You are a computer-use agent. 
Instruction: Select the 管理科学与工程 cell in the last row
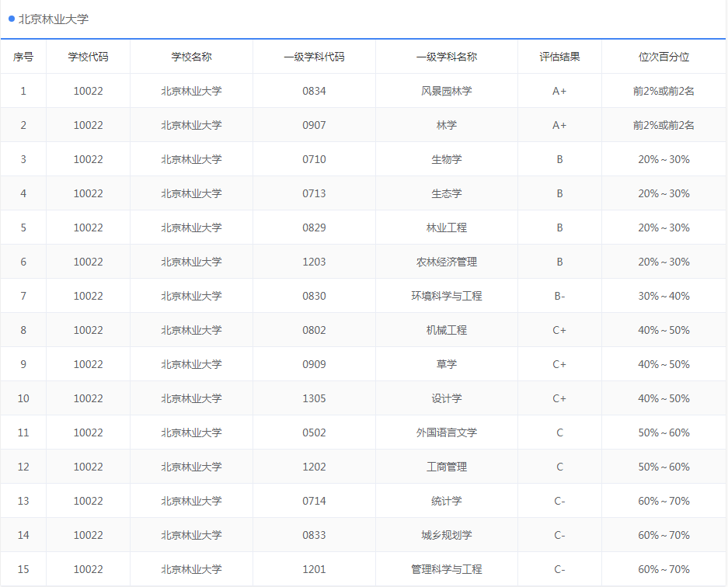tap(446, 569)
